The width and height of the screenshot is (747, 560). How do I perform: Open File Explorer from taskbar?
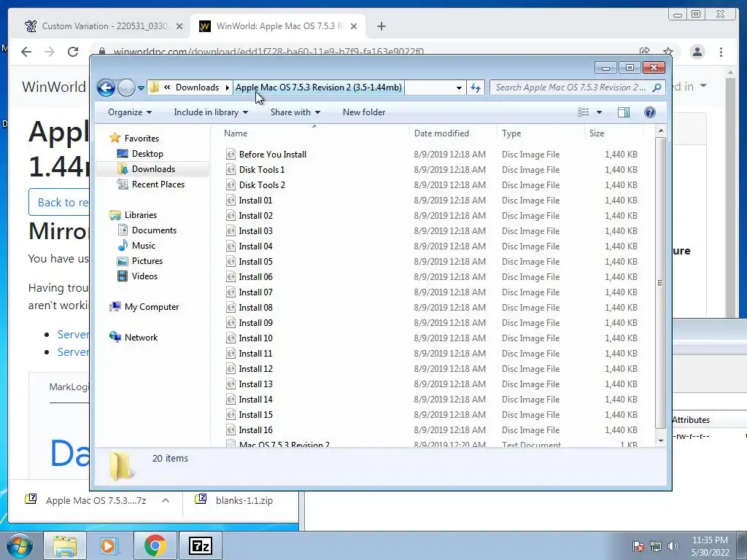(x=65, y=545)
